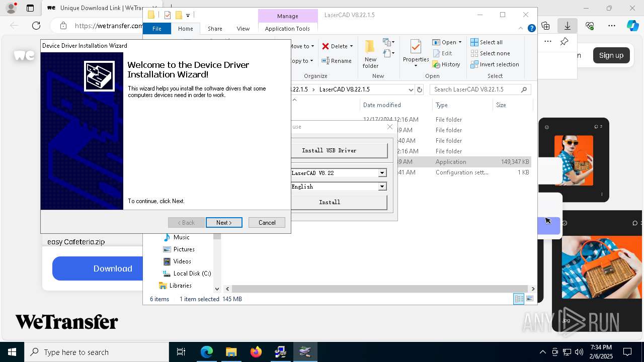Image resolution: width=644 pixels, height=362 pixels.
Task: Click taskbar search box
Action: [97, 352]
